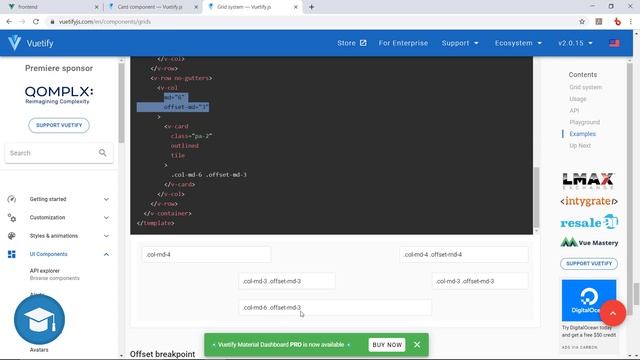Close the frontend tab

tap(97, 7)
